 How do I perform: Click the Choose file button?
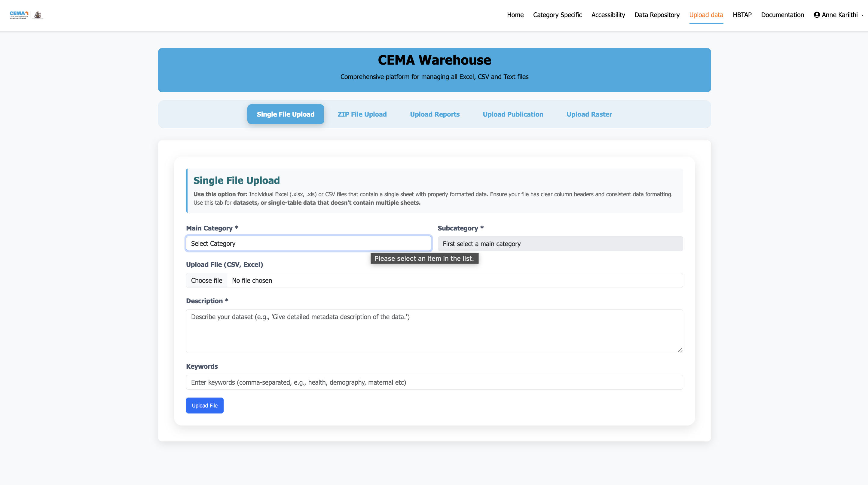[206, 280]
